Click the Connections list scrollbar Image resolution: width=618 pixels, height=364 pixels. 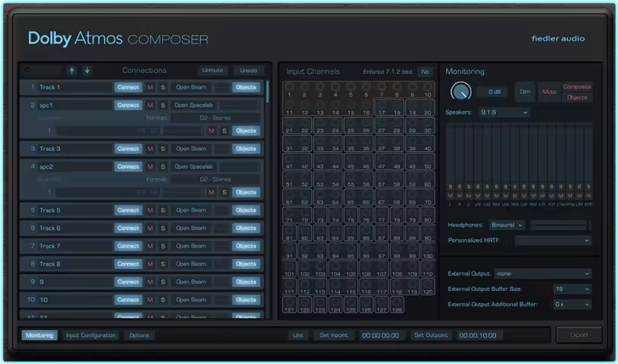pyautogui.click(x=268, y=92)
